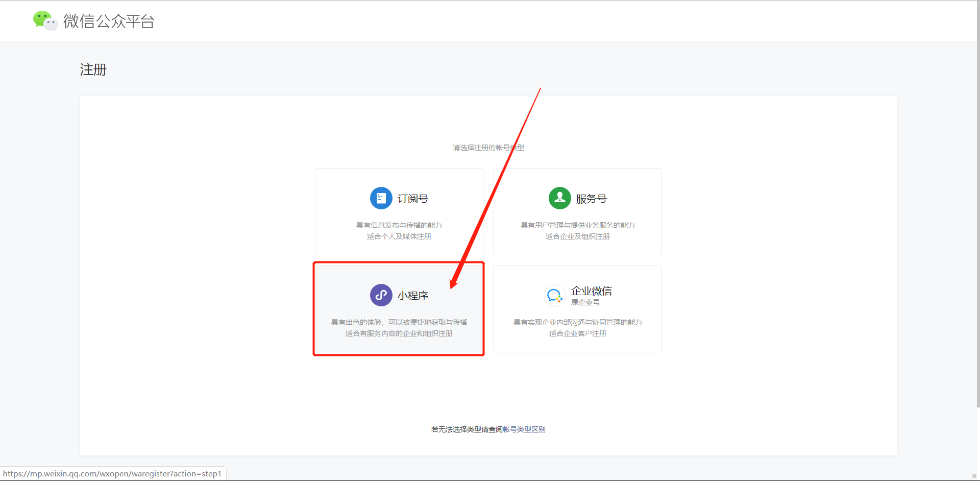Click the green 服务号 person icon
Screen dimensions: 980x481
[x=559, y=198]
